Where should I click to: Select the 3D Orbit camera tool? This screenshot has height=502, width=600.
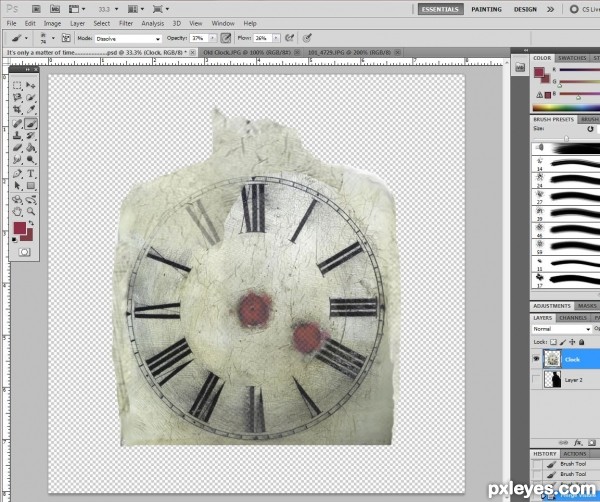(31, 200)
